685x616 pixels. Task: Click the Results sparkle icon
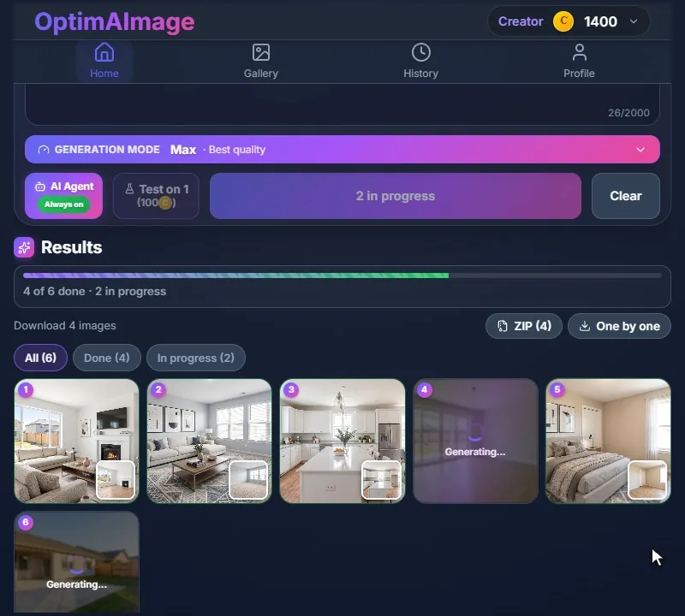click(x=24, y=247)
